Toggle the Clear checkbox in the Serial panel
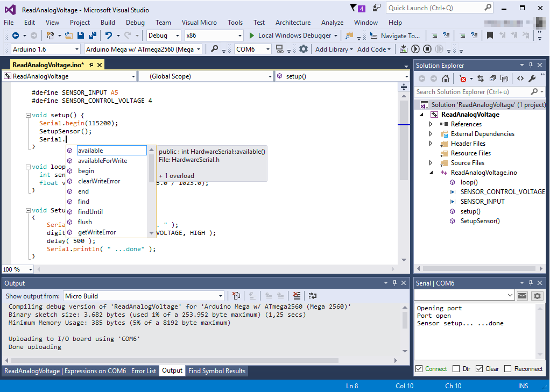The height and width of the screenshot is (392, 550). (479, 368)
